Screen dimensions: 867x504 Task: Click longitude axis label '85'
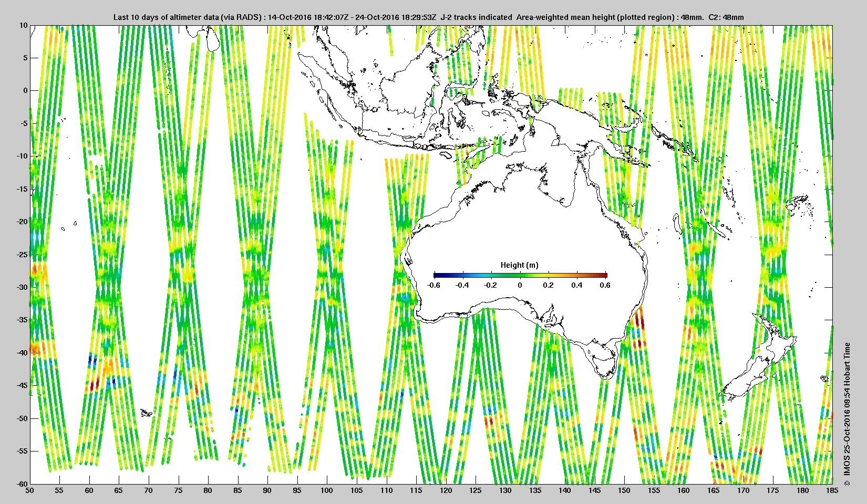[x=238, y=490]
